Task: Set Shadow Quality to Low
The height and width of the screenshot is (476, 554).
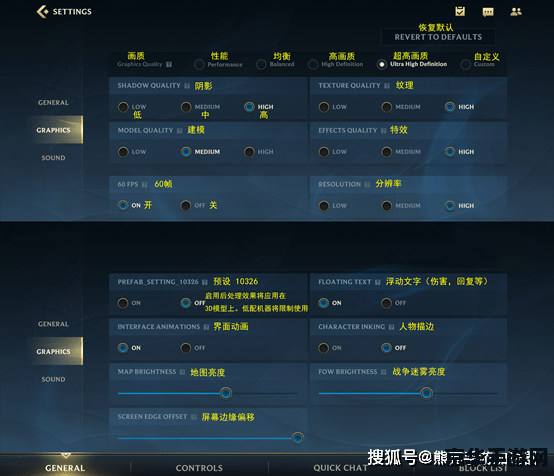Action: 123,107
